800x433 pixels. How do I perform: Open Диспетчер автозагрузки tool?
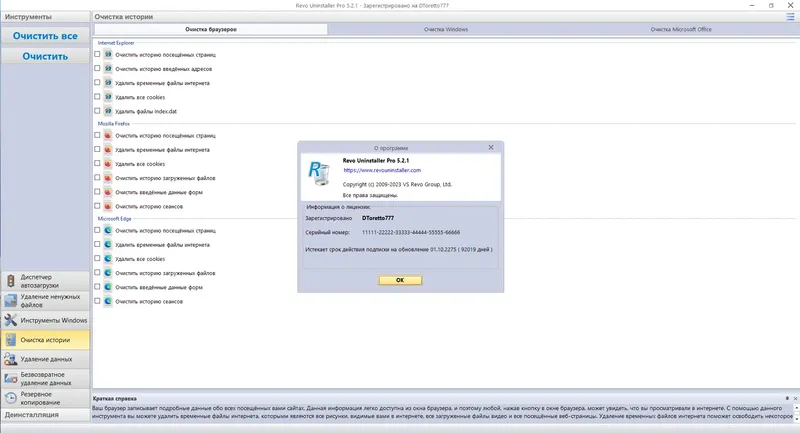click(x=45, y=281)
